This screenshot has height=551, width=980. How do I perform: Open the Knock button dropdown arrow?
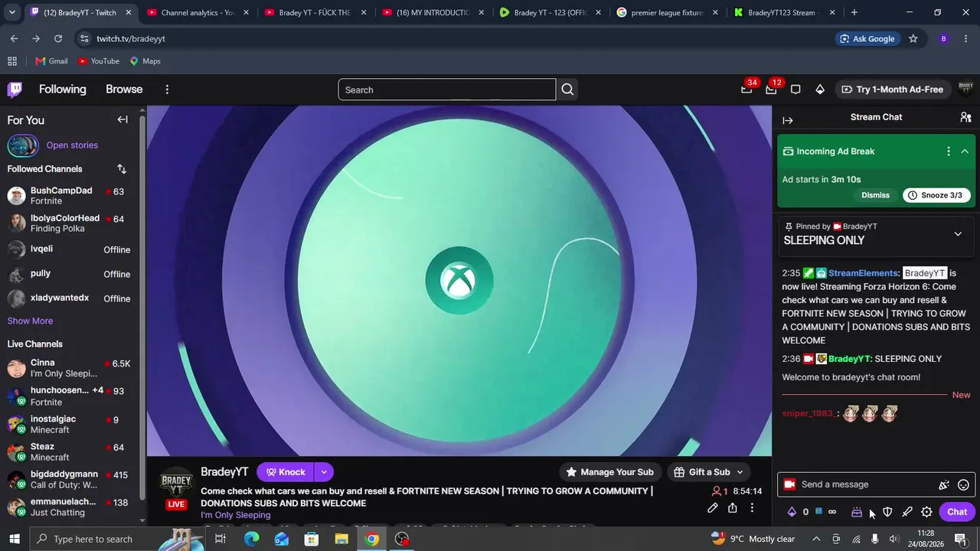click(324, 472)
